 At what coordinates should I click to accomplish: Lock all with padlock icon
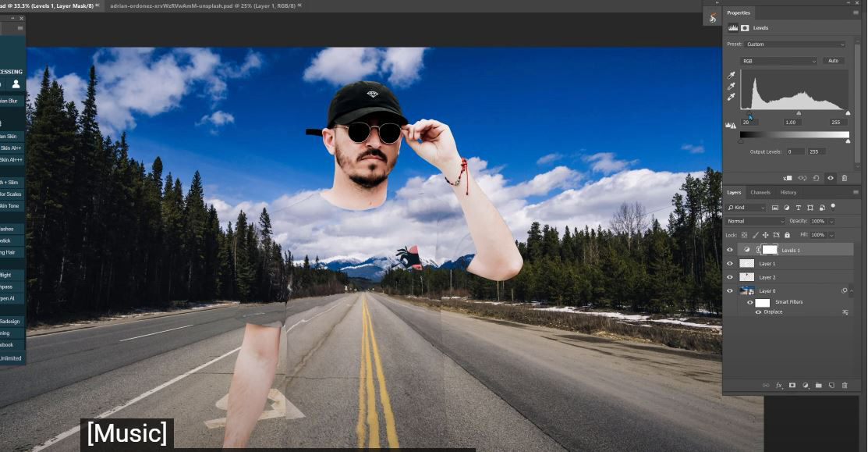[x=787, y=236]
